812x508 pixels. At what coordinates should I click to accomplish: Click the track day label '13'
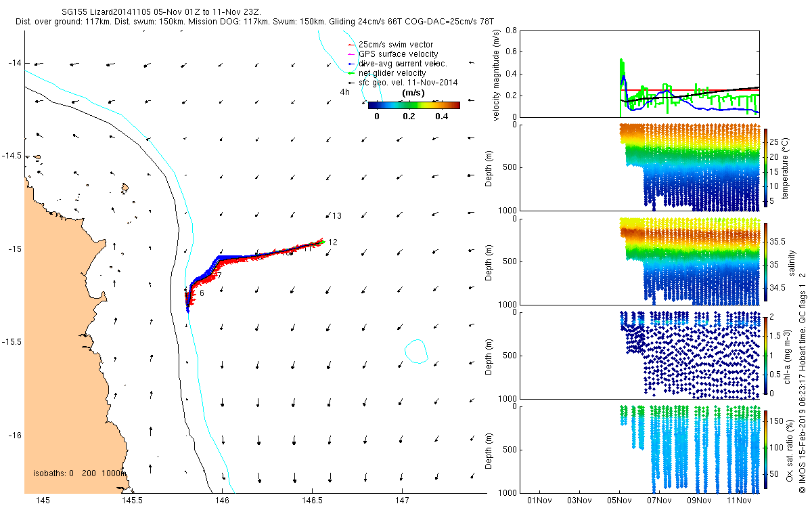(x=336, y=215)
